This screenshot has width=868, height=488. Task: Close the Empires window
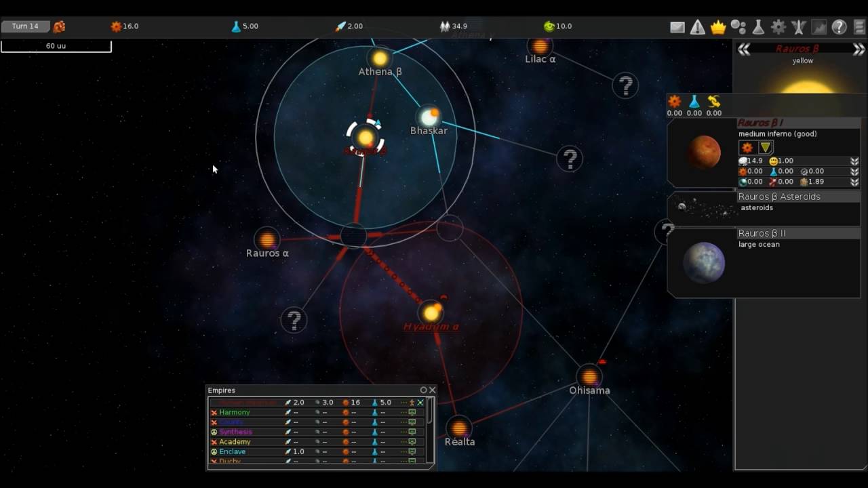pyautogui.click(x=432, y=390)
